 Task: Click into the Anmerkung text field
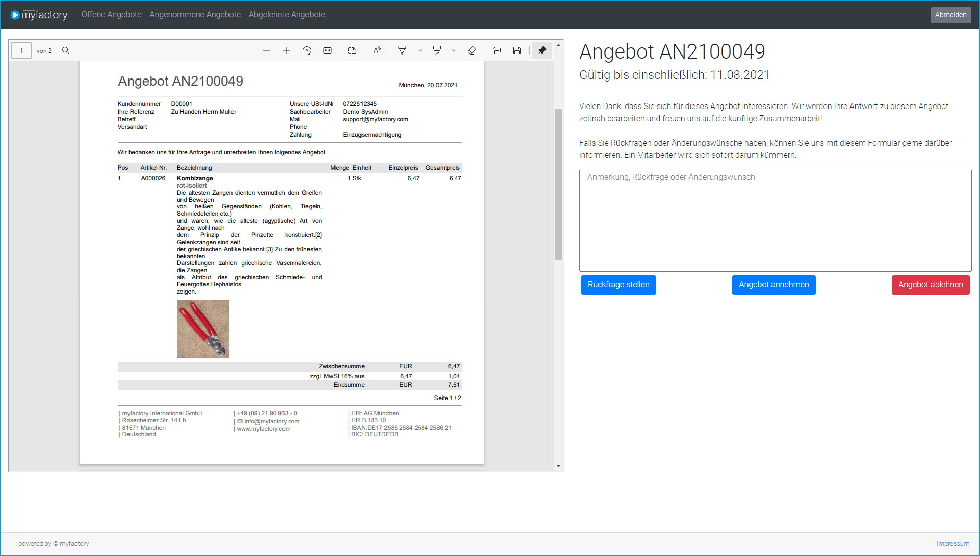click(x=775, y=221)
